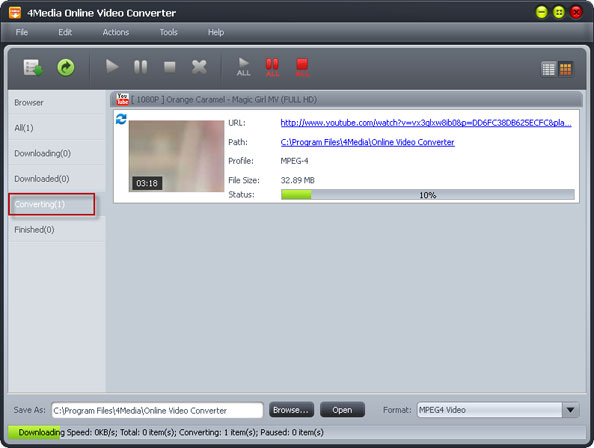Start all tasks with Play ALL

pos(244,67)
